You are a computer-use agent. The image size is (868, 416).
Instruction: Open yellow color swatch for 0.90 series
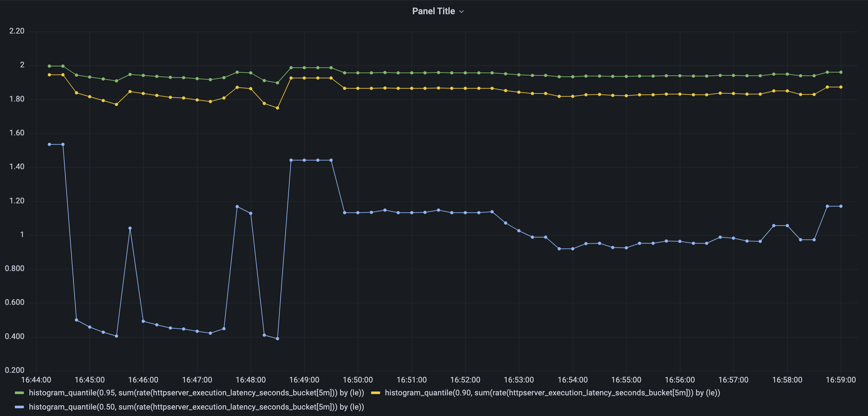point(375,393)
